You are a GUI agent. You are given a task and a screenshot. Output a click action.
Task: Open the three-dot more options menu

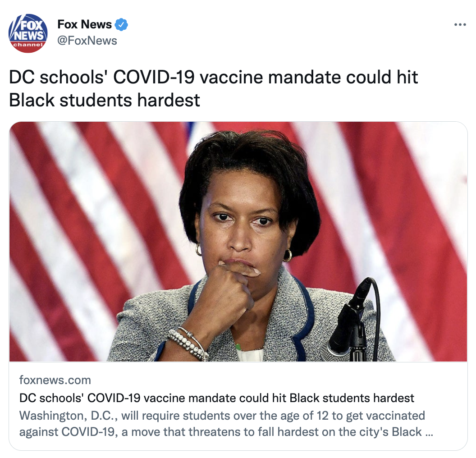coord(460,25)
